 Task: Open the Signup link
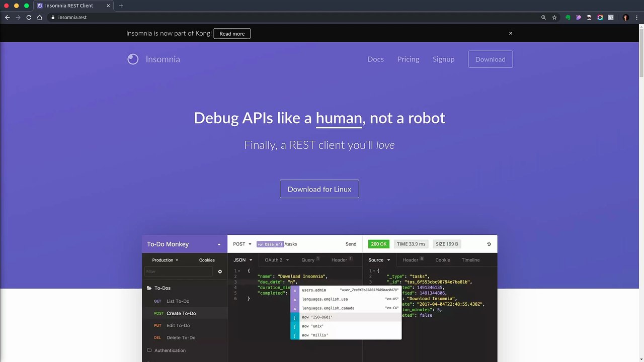[443, 59]
